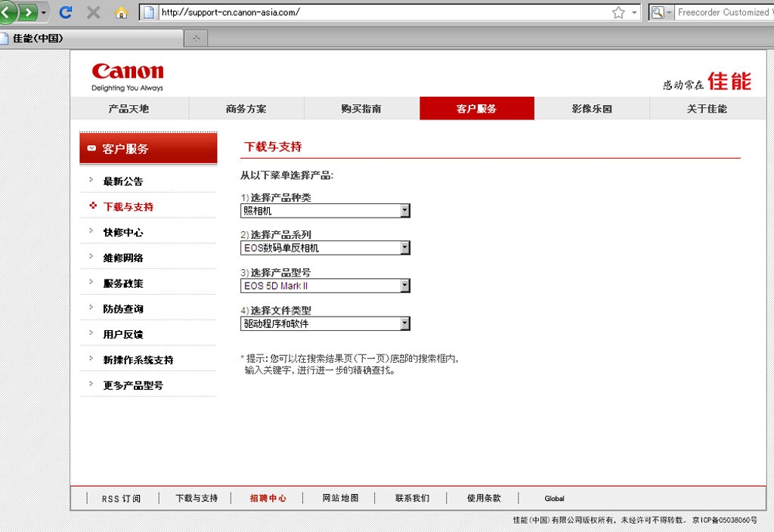Screen dimensions: 774x532
Task: Open 招聘中心 footer link
Action: click(x=268, y=498)
